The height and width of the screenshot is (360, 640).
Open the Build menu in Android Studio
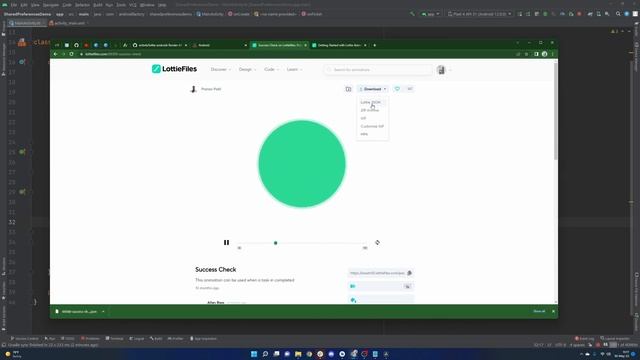[98, 5]
